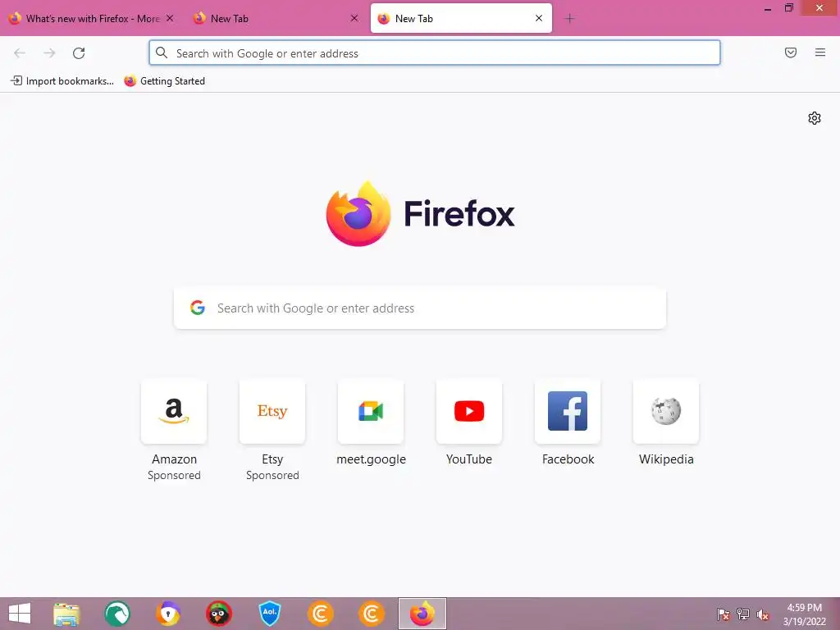This screenshot has width=840, height=630.
Task: Open the red bird taskbar app
Action: tap(218, 614)
